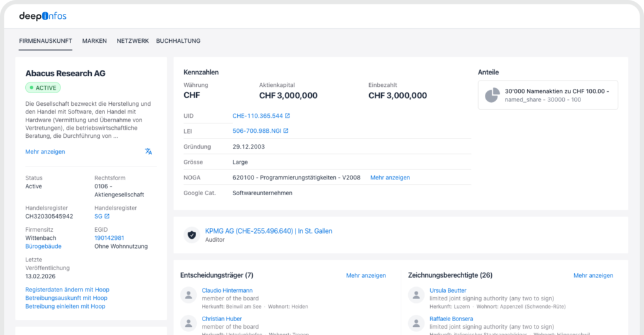The width and height of the screenshot is (644, 335).
Task: Click the ACTIVE status badge
Action: pyautogui.click(x=43, y=88)
